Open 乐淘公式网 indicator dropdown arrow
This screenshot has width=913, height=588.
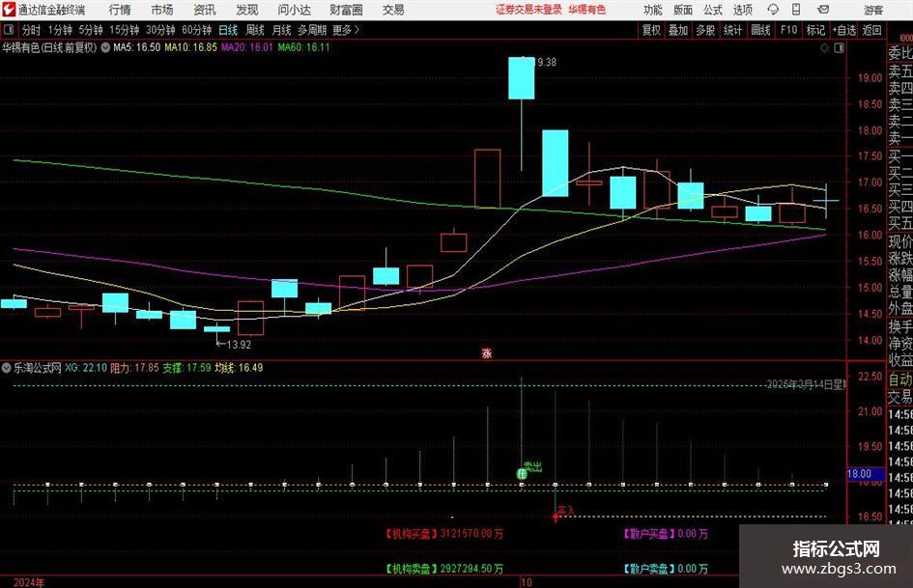pos(7,368)
